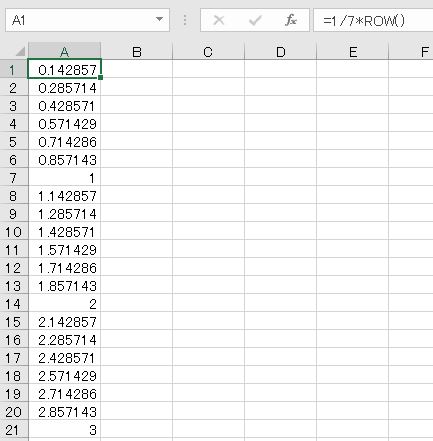Screen dimensions: 433x441
Task: Select row 16 header
Action: point(14,339)
